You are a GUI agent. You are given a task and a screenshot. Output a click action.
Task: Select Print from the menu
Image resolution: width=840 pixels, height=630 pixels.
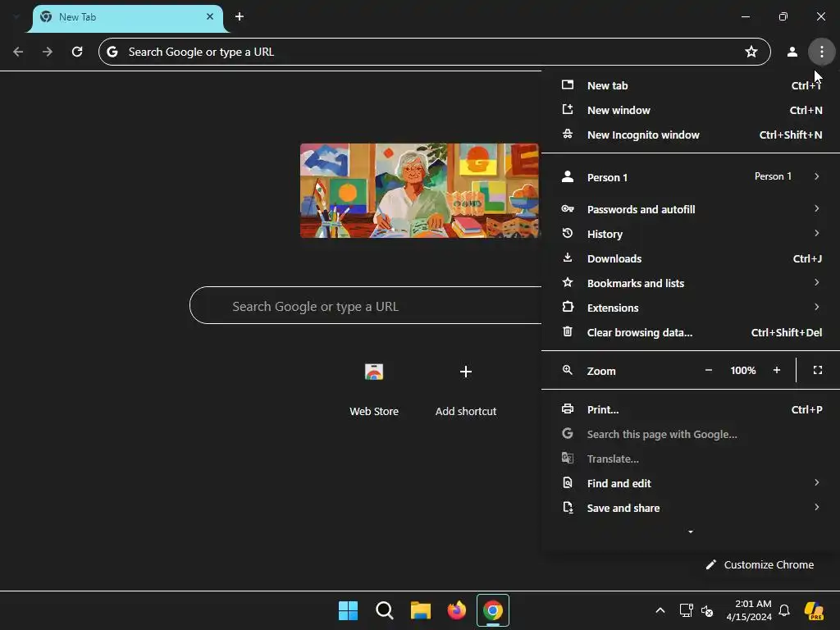point(691,409)
